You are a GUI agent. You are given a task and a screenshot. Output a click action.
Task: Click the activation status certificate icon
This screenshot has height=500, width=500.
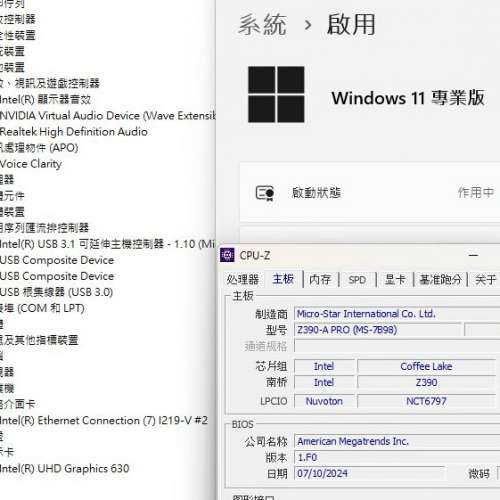265,193
